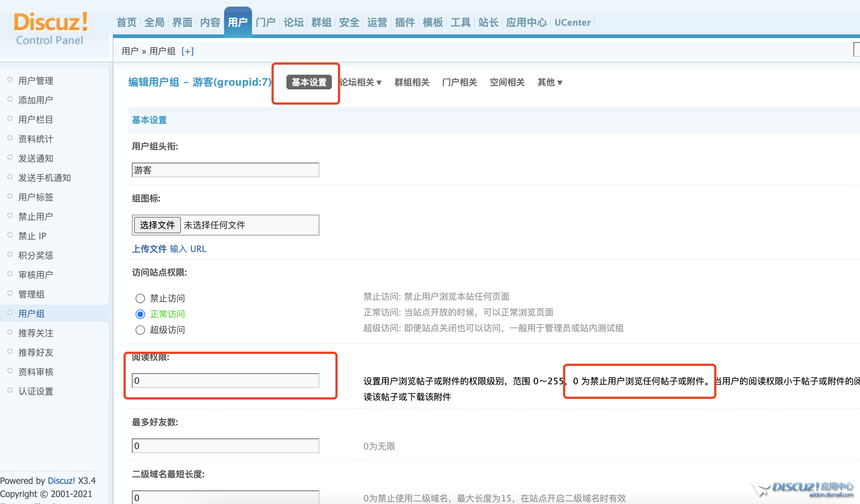Screen dimensions: 860x504
Task: Click the 用户组头衔 text field containing 游客
Action: pyautogui.click(x=225, y=170)
